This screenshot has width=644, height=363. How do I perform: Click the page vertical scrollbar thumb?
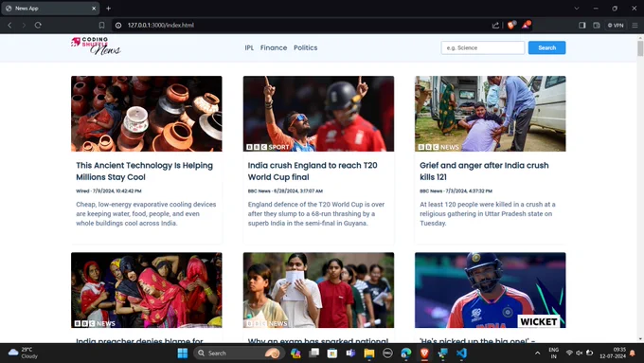pos(640,47)
